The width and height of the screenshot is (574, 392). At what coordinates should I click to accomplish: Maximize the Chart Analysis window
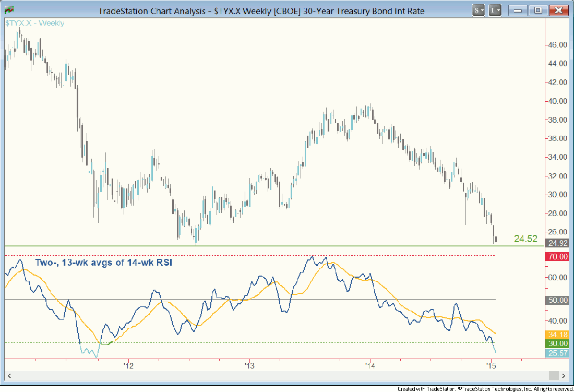pos(538,10)
